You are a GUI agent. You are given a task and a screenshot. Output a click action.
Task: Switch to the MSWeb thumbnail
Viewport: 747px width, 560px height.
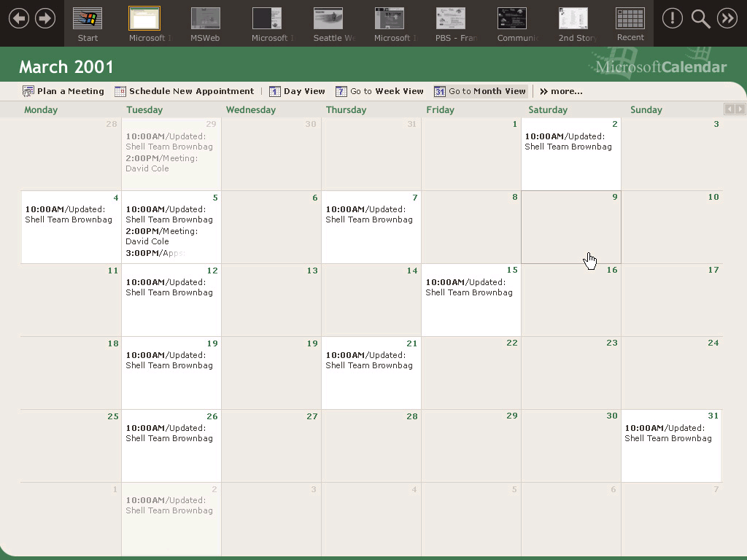click(x=205, y=24)
